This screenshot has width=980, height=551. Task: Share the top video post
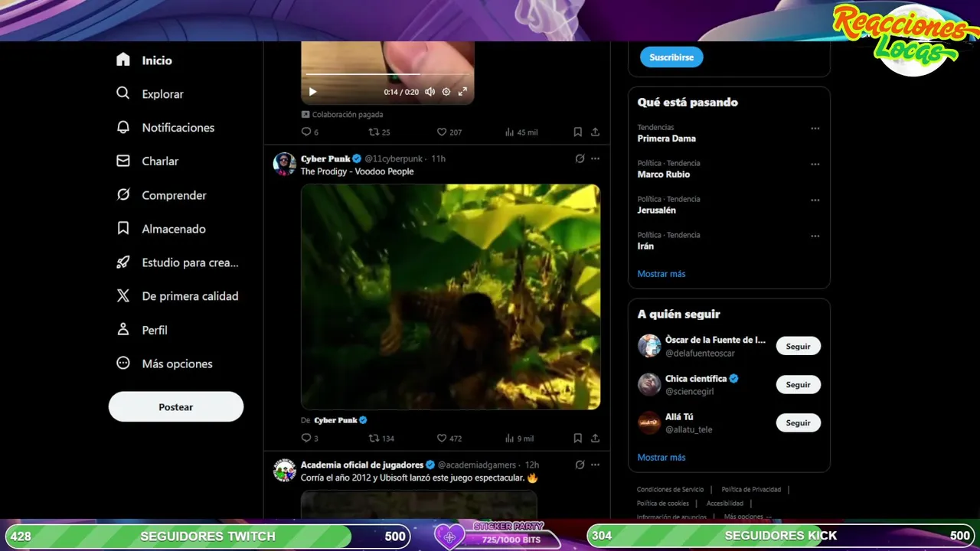[595, 132]
